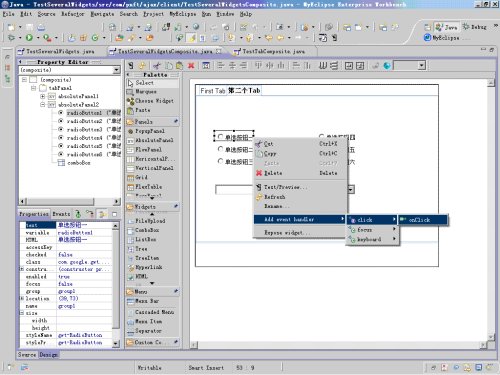Pick the Select tool in Palette
The height and width of the screenshot is (375, 500).
153,83
